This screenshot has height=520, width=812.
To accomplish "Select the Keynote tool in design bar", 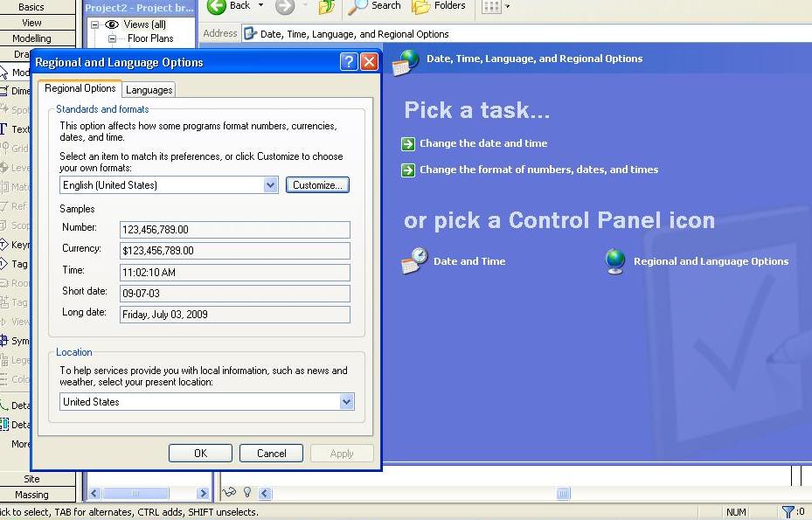I will click(15, 245).
